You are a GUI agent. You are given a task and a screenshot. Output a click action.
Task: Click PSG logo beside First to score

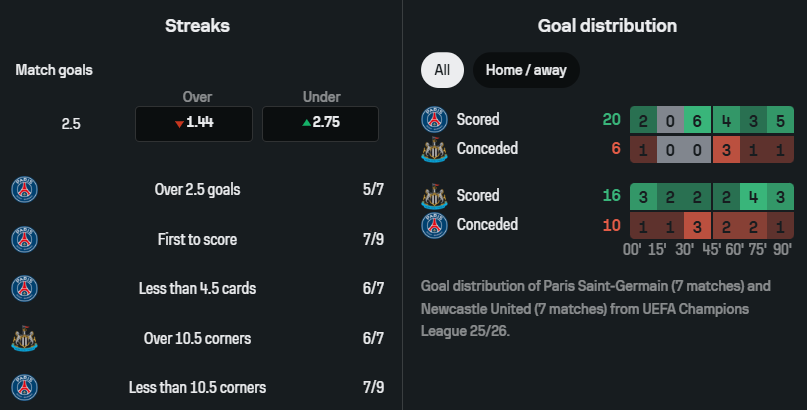[x=24, y=239]
